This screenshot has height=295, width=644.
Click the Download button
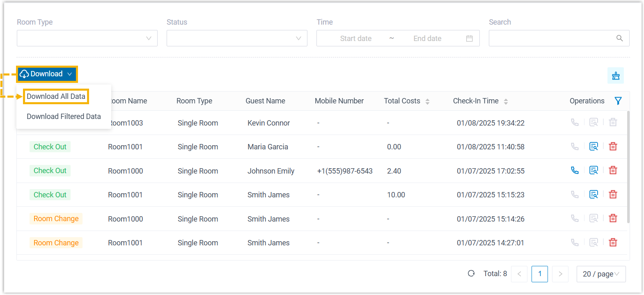pyautogui.click(x=47, y=74)
